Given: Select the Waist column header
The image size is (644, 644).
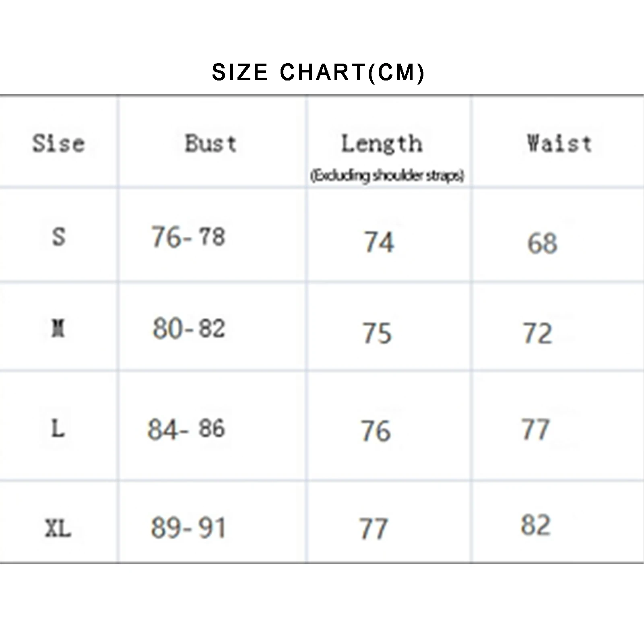Looking at the screenshot, I should coord(559,144).
